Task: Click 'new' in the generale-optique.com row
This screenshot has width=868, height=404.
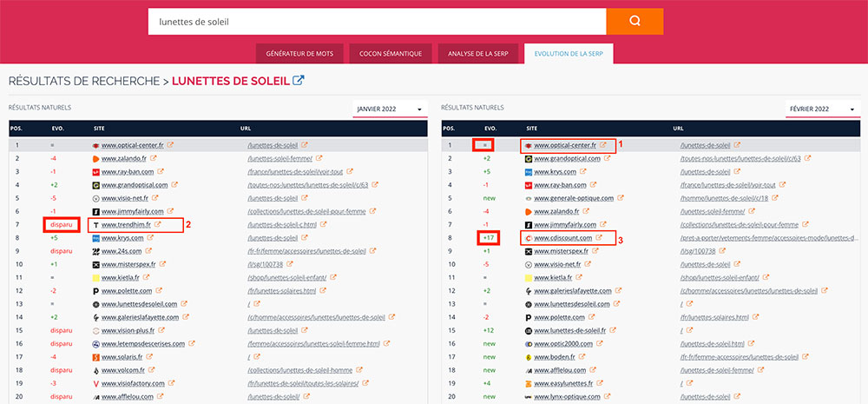Action: point(490,198)
